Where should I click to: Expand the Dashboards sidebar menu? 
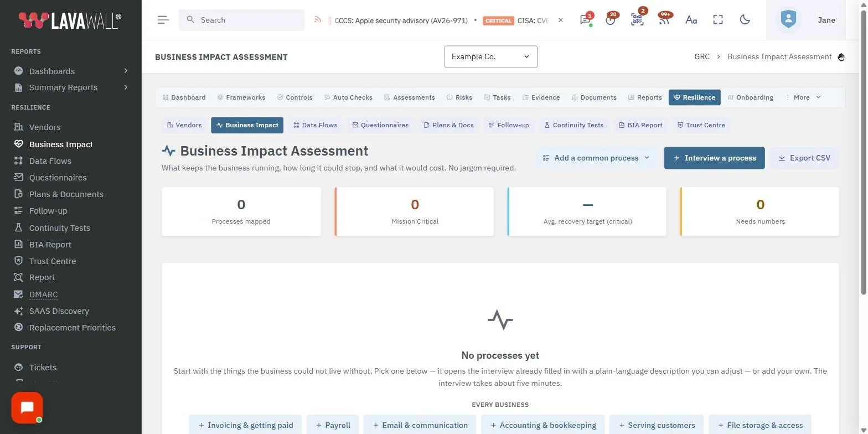tap(71, 71)
